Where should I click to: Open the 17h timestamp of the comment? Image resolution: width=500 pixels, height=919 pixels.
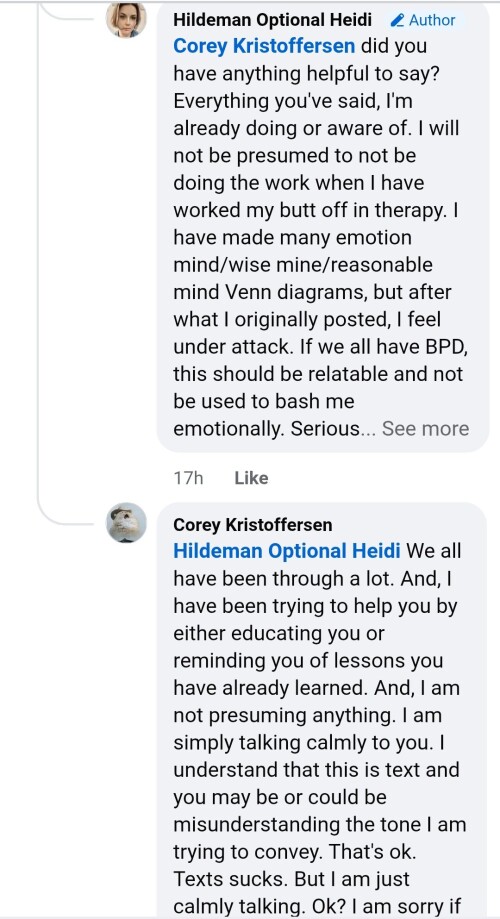pos(188,478)
